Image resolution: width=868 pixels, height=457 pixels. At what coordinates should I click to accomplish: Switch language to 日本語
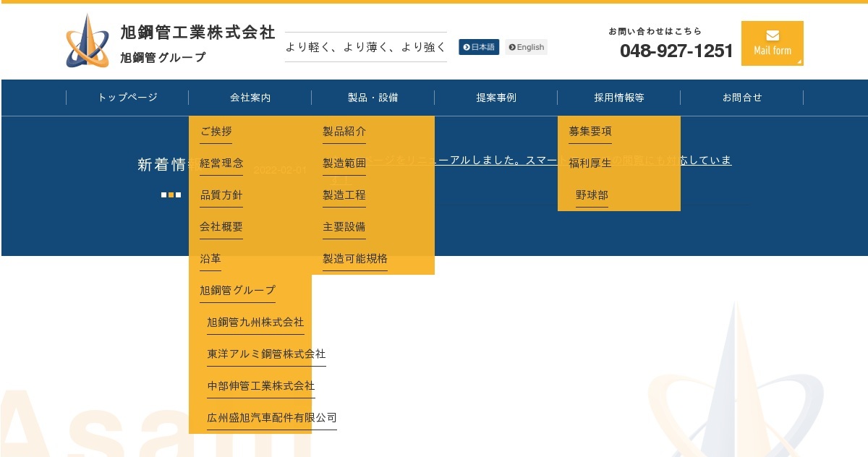pos(479,47)
